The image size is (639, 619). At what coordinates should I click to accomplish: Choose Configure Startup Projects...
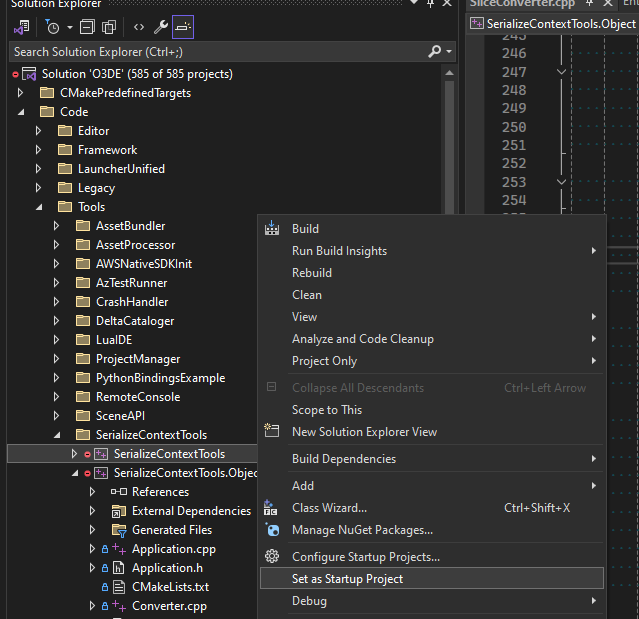(432, 557)
